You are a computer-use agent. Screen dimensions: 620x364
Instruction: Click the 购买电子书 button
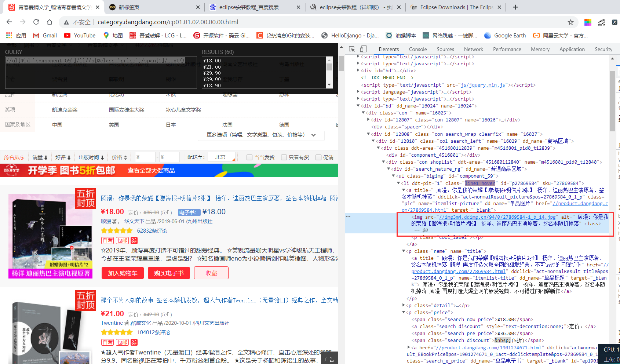(x=169, y=273)
